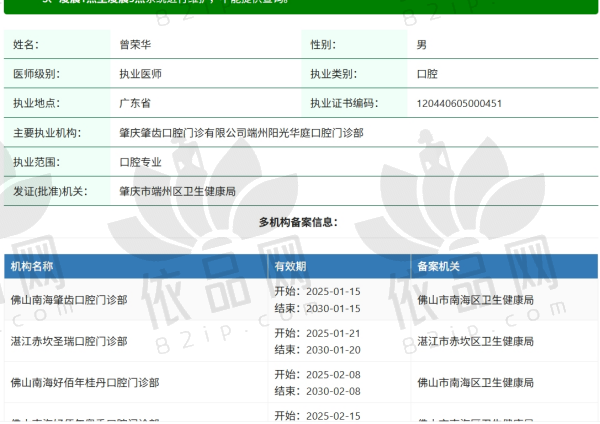This screenshot has width=600, height=424.
Task: Click 佛山市南海区卫生健康局 in the 桂丹 row
Action: (x=475, y=382)
